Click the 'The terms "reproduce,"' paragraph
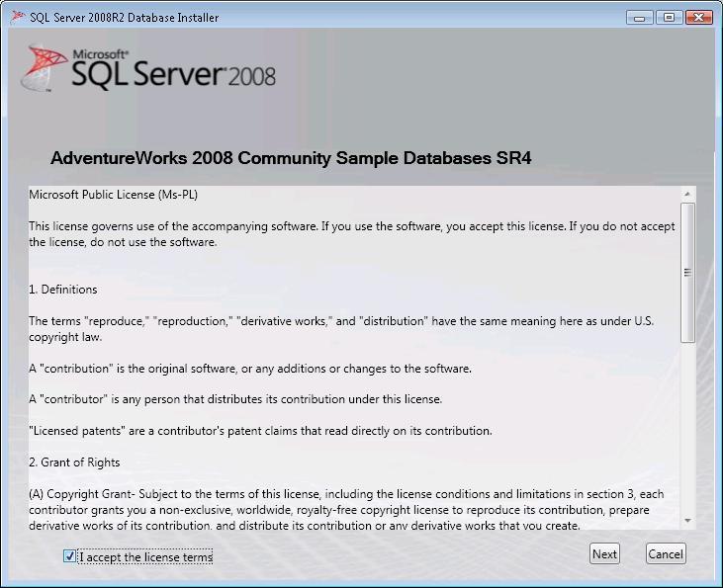The width and height of the screenshot is (723, 588). 341,329
